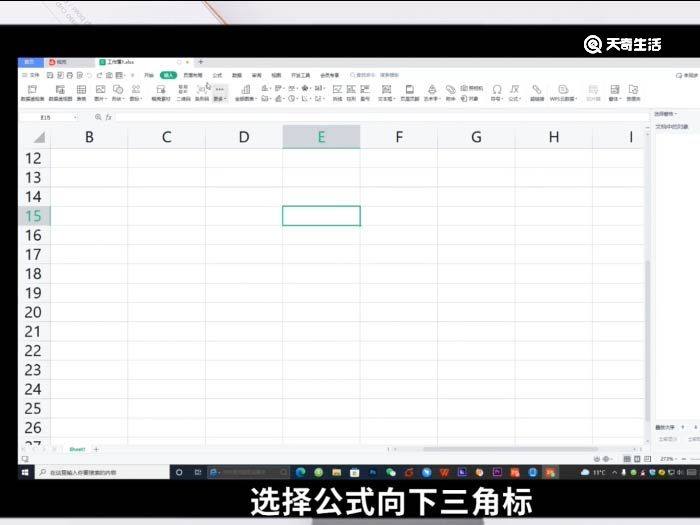
Task: Open the name box dropdown arrow
Action: (75, 117)
